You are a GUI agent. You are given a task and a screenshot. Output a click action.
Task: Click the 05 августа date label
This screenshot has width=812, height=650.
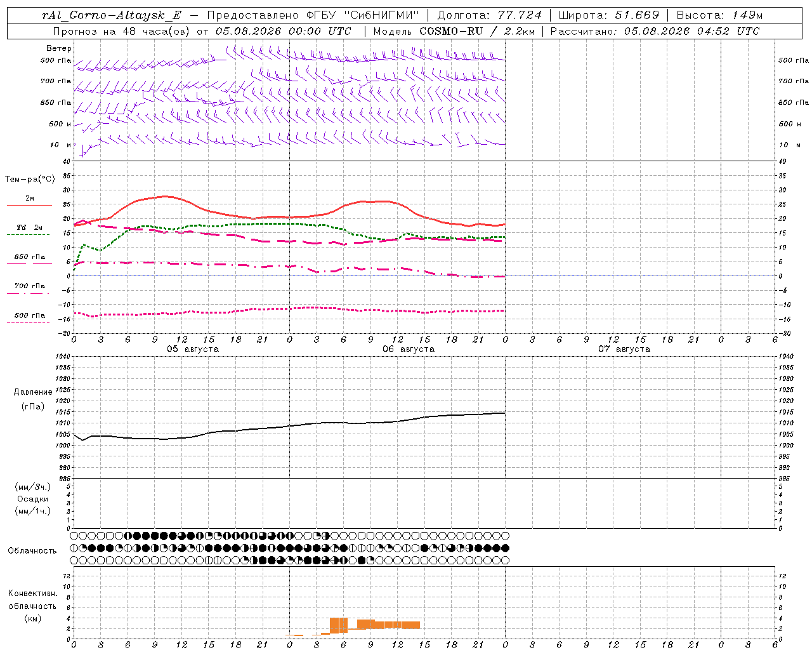point(193,349)
